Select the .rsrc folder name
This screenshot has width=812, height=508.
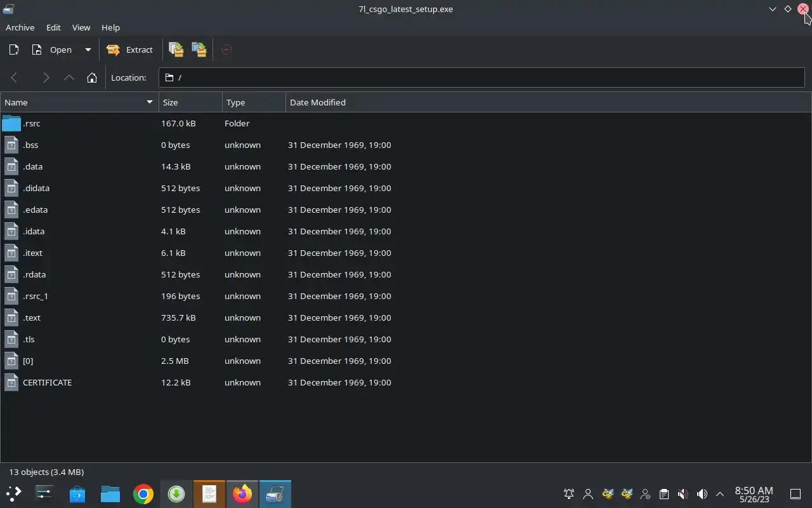pos(31,123)
